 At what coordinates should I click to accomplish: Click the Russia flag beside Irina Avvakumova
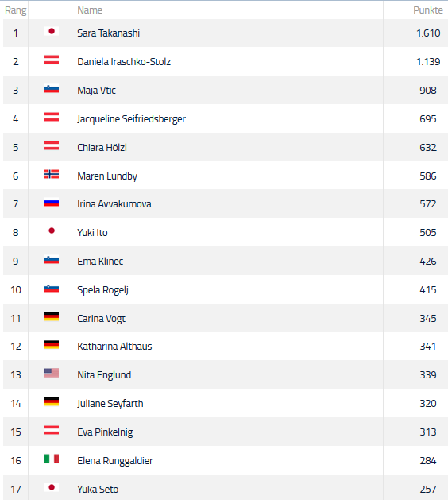(x=52, y=203)
